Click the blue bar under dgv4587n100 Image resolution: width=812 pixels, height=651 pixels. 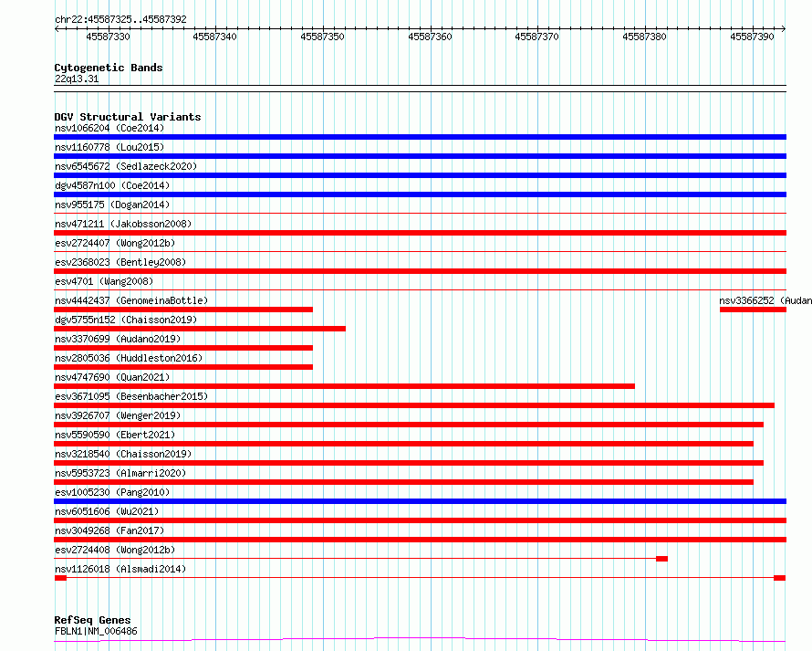[420, 194]
